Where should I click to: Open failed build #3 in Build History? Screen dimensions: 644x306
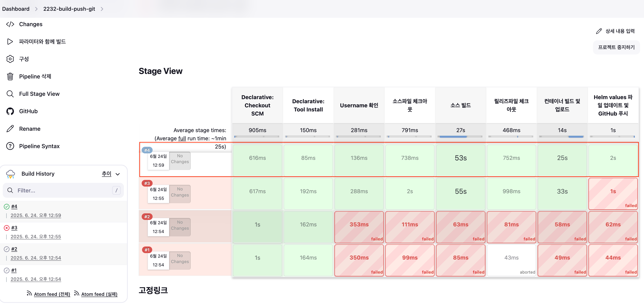tap(14, 228)
